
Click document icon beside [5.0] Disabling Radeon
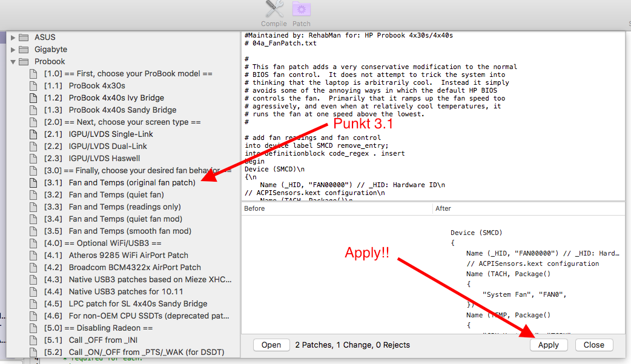(x=33, y=328)
